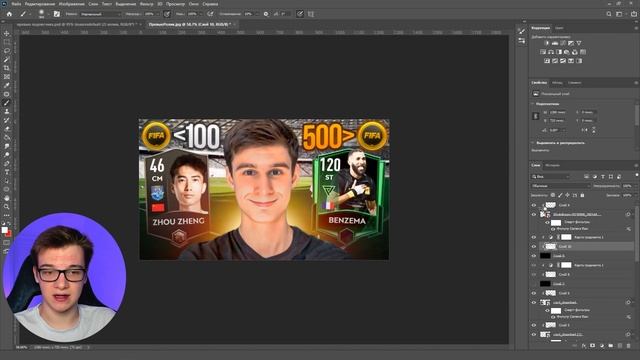Collapse the Align and Distribute section
This screenshot has width=640, height=360.
click(533, 143)
